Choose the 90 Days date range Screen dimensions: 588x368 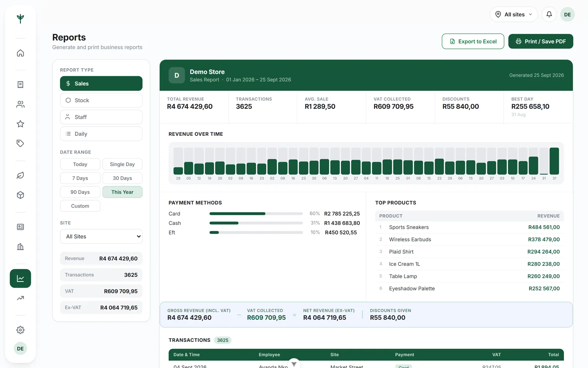[x=80, y=192]
